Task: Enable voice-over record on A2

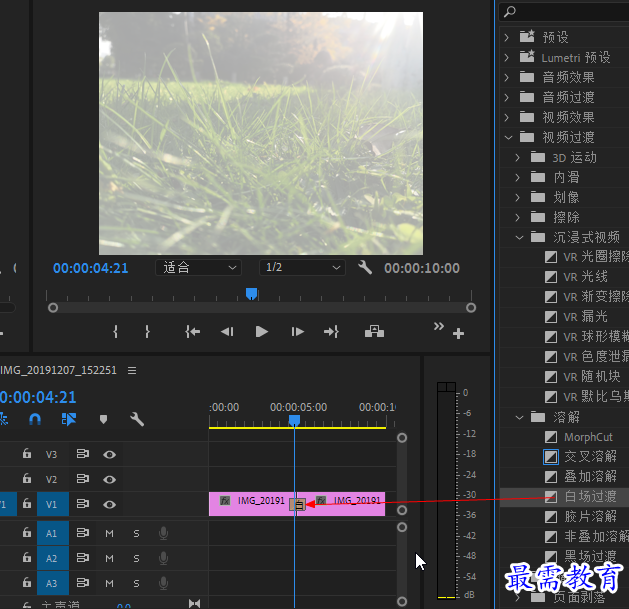Action: (163, 558)
